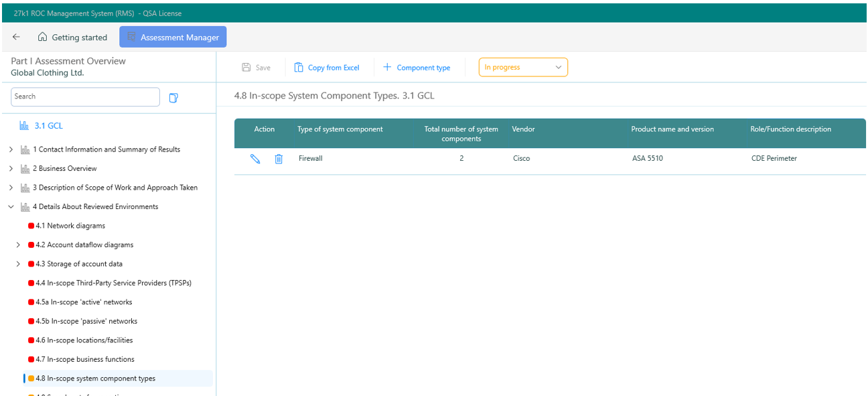Open the In progress status dropdown

[522, 68]
